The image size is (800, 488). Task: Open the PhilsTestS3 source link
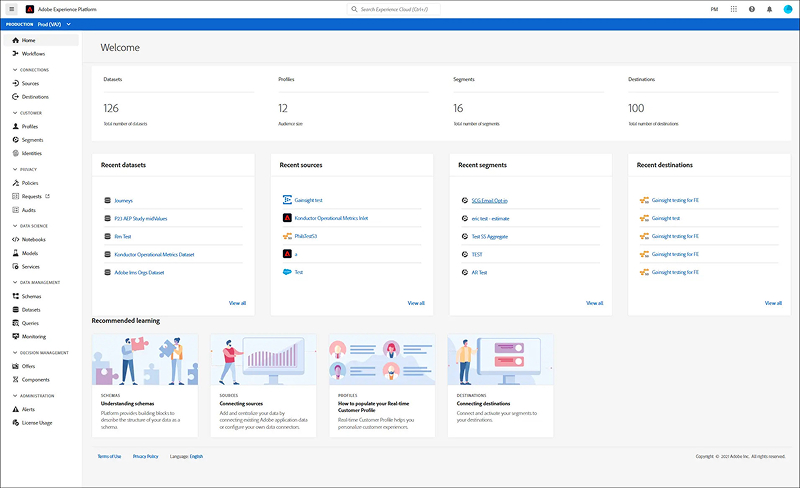[x=306, y=236]
